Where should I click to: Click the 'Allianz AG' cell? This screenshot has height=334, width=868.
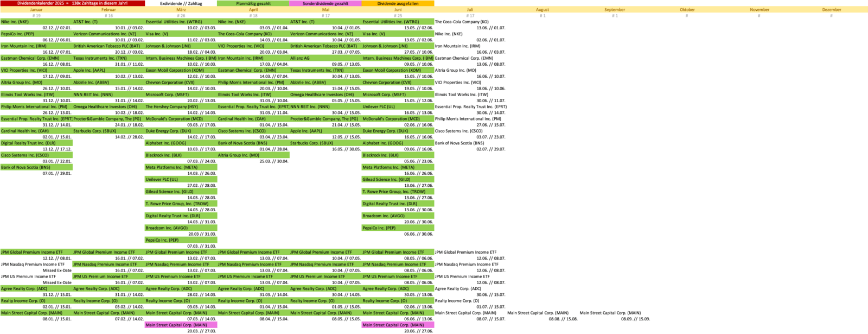tap(325, 58)
